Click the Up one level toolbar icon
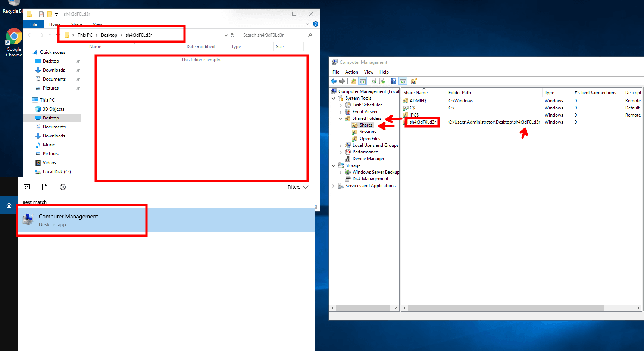 tap(354, 81)
